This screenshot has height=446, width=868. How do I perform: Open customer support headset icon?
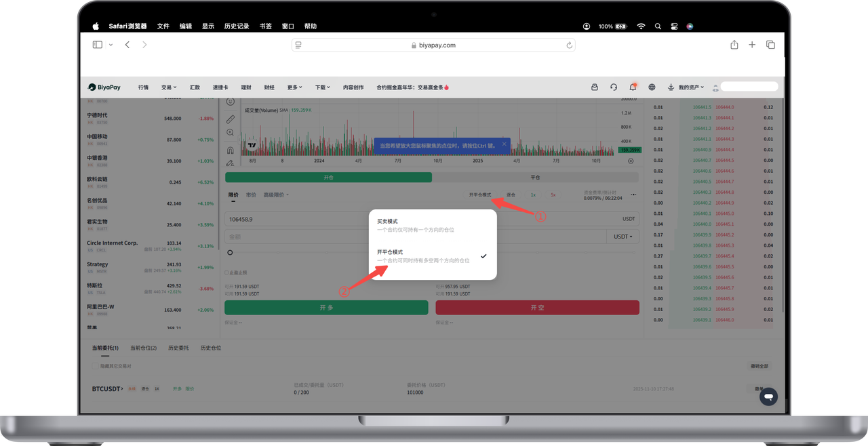[x=614, y=87]
